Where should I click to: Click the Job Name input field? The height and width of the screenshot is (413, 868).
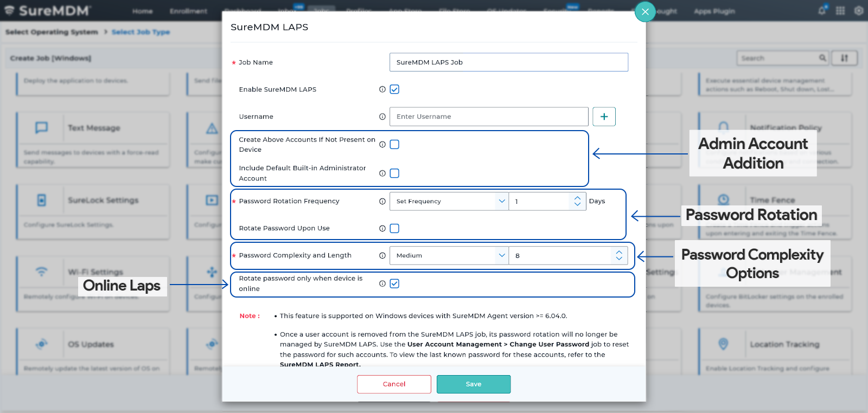point(508,62)
